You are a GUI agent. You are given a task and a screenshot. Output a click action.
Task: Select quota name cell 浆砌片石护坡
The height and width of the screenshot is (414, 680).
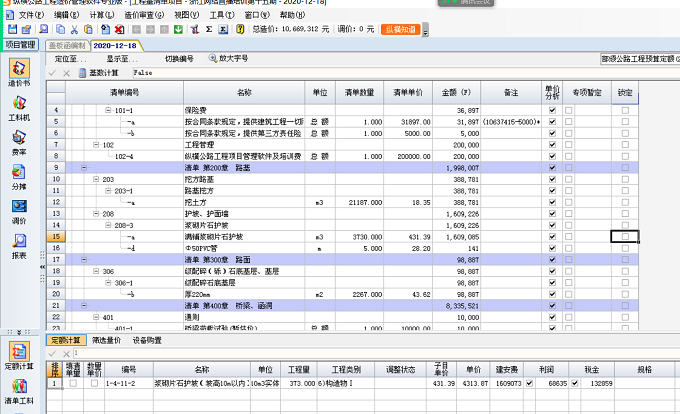click(x=202, y=383)
